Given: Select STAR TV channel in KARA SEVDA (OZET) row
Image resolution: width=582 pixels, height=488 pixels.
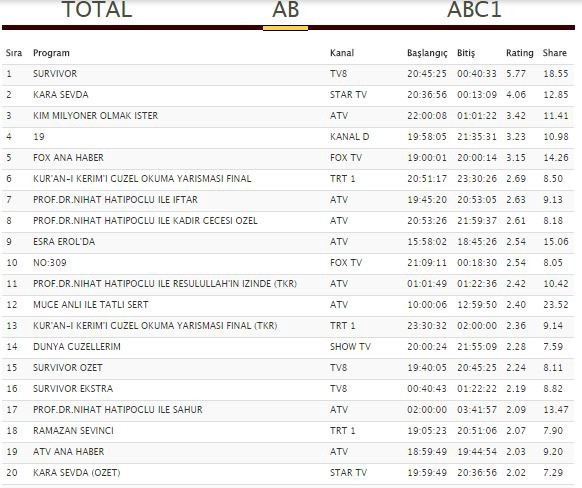Looking at the screenshot, I should [x=348, y=472].
